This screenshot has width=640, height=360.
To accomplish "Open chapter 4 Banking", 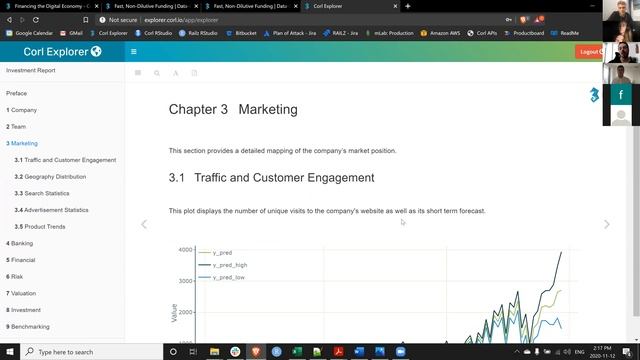I will click(20, 244).
